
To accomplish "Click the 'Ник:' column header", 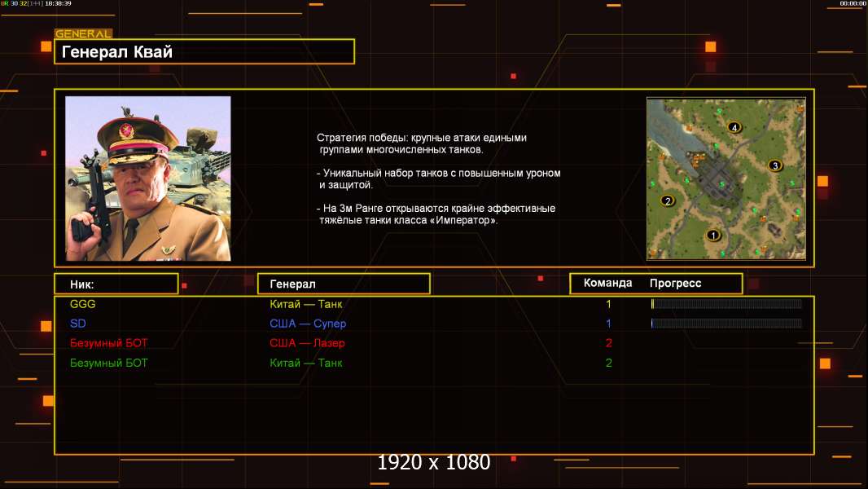I will 116,284.
